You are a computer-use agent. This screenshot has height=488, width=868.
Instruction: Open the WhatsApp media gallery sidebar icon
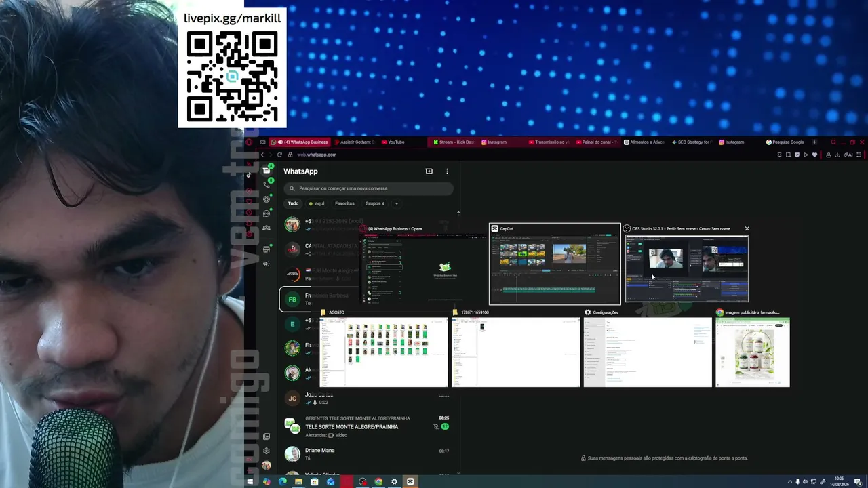pyautogui.click(x=267, y=436)
